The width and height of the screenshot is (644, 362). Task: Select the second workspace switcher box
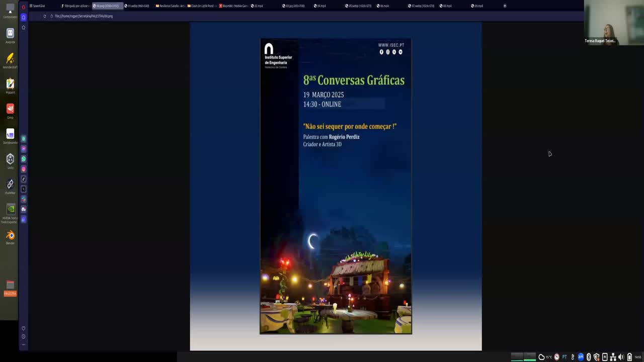pyautogui.click(x=530, y=357)
